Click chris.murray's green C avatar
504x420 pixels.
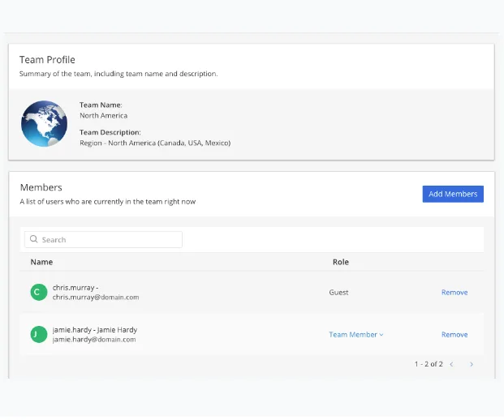click(x=39, y=292)
